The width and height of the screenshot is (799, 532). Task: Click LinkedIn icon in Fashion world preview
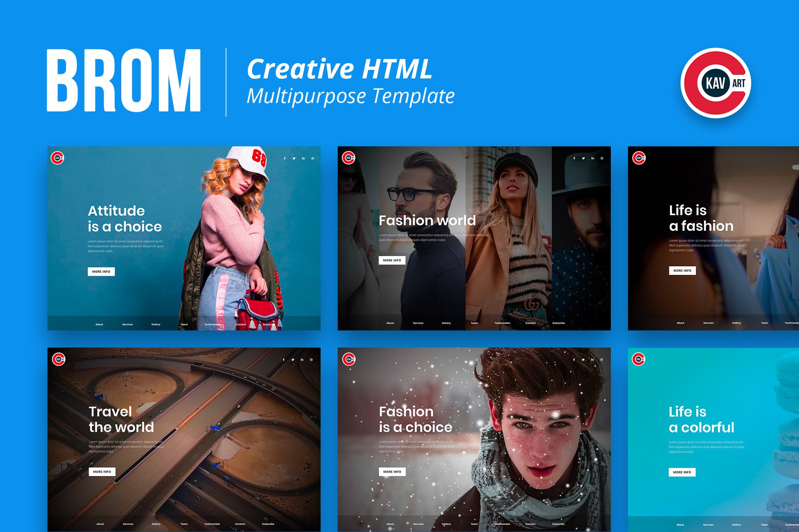point(592,158)
